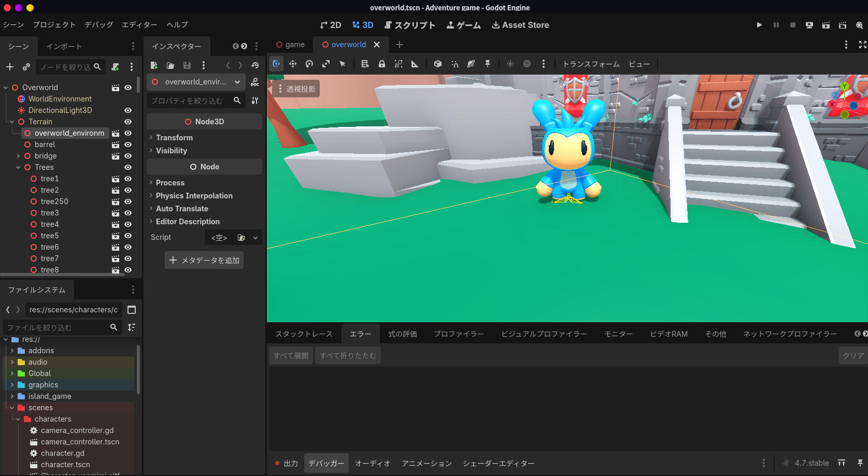Open Inspector property tools wrench icon
Image resolution: width=868 pixels, height=476 pixels.
tap(255, 100)
